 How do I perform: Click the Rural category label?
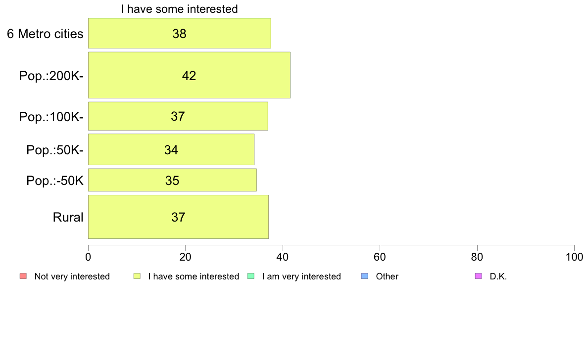pos(68,217)
